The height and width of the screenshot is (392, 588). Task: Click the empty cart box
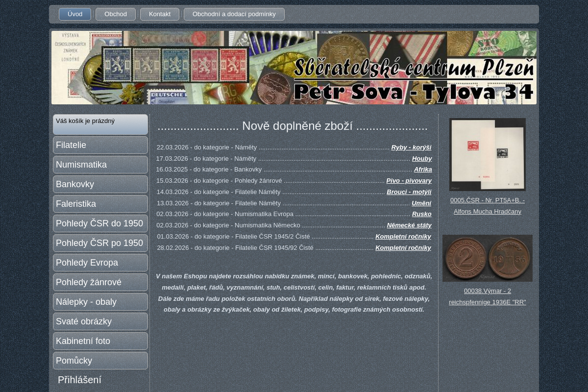[100, 124]
